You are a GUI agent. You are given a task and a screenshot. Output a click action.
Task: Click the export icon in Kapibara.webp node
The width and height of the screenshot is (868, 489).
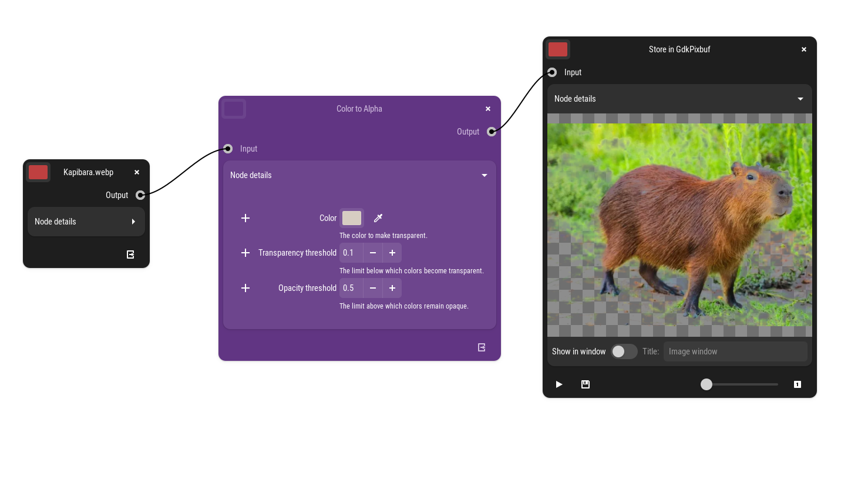(x=130, y=254)
